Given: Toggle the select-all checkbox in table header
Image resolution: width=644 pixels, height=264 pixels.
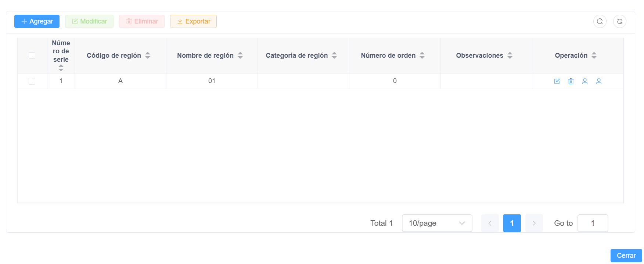Looking at the screenshot, I should pos(32,56).
